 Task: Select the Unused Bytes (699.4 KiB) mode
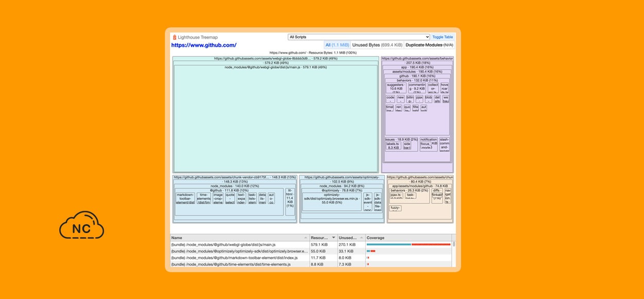(377, 45)
